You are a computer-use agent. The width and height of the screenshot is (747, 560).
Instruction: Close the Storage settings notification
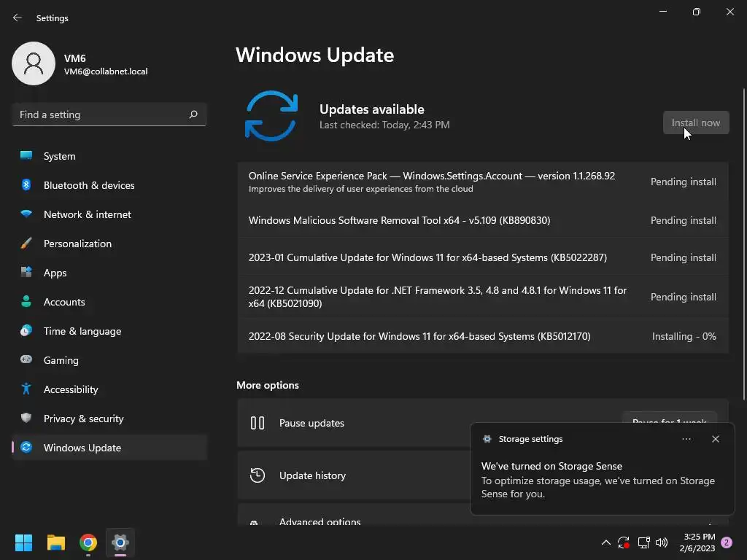tap(716, 439)
